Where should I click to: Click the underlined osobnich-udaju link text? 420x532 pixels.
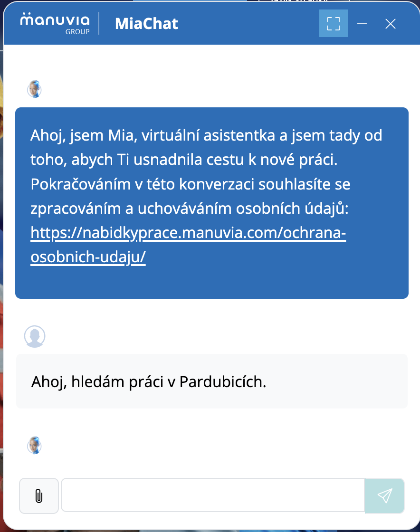(88, 257)
